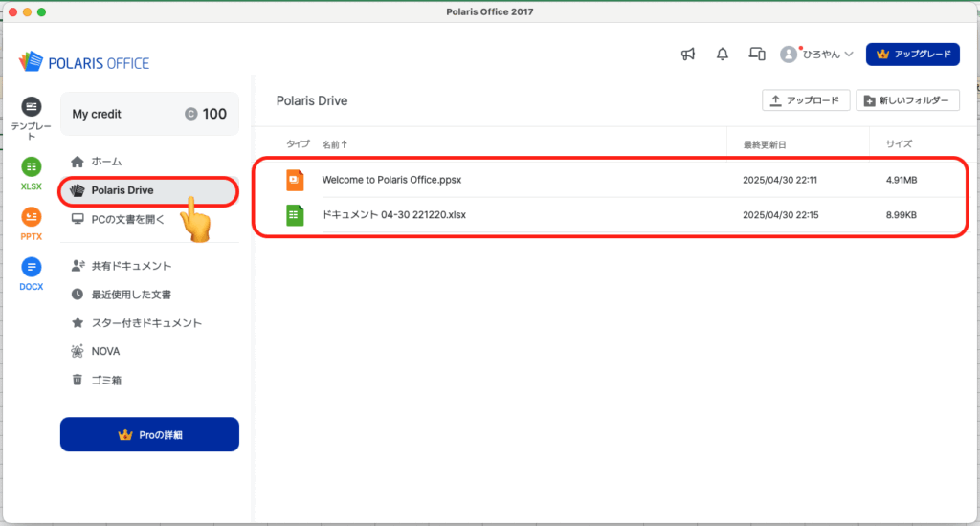The image size is (980, 526).
Task: Close the Polaris Office 2017 window
Action: coord(12,11)
